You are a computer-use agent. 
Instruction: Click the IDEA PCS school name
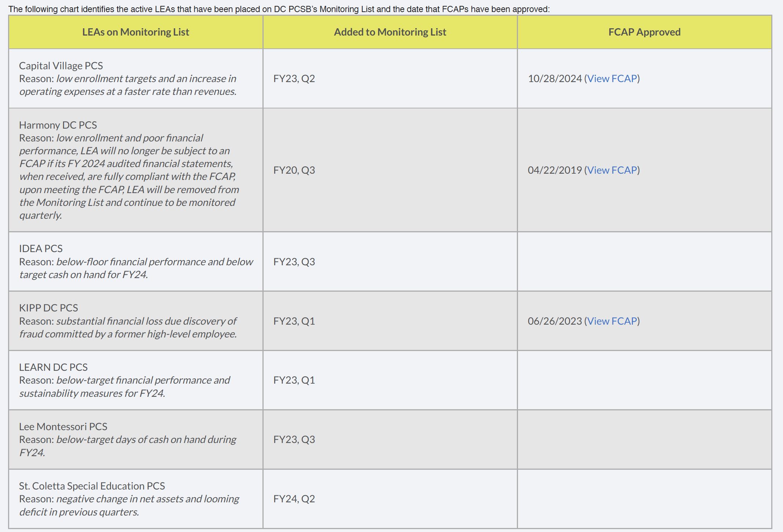(41, 249)
